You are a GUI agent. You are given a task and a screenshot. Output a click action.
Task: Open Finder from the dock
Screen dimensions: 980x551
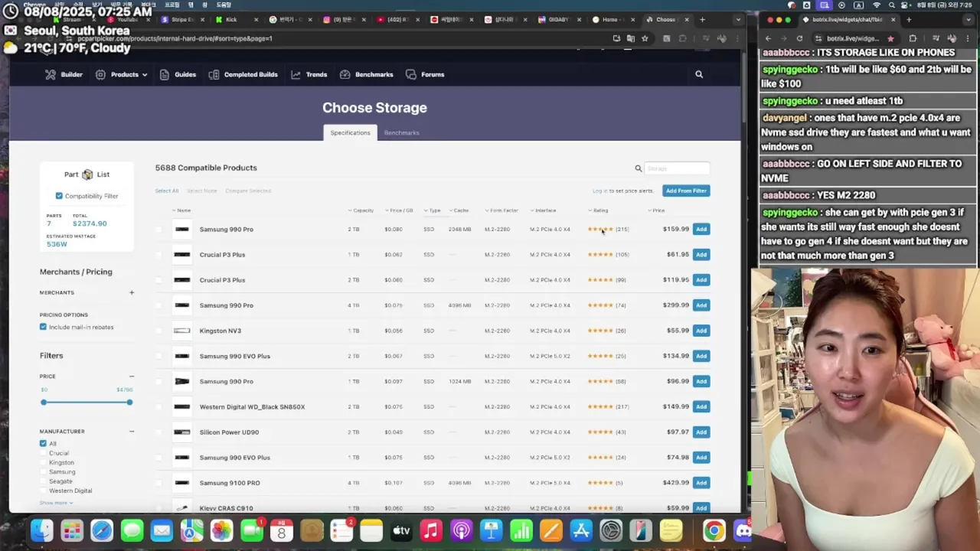pos(42,530)
